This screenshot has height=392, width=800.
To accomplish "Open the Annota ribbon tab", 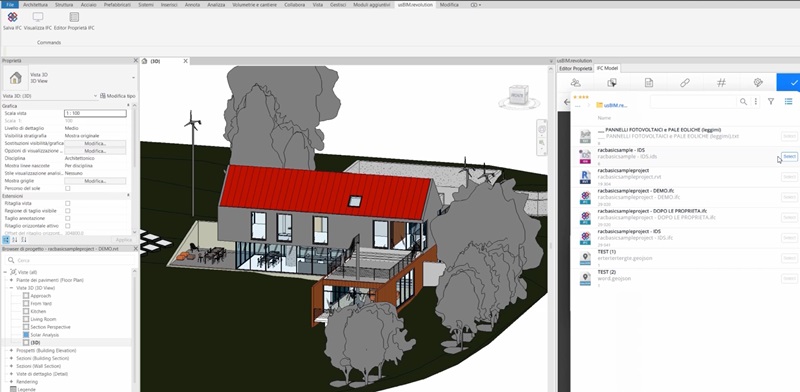I will pos(192,5).
